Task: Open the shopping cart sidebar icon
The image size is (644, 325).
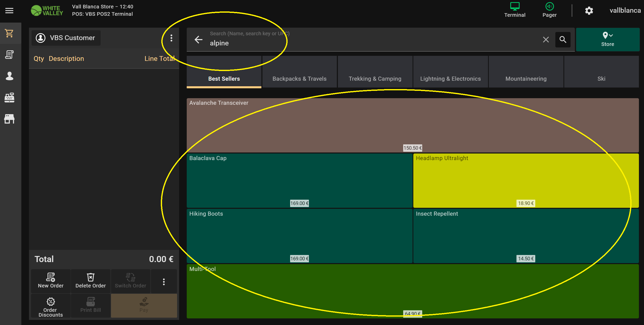Action: coord(9,33)
